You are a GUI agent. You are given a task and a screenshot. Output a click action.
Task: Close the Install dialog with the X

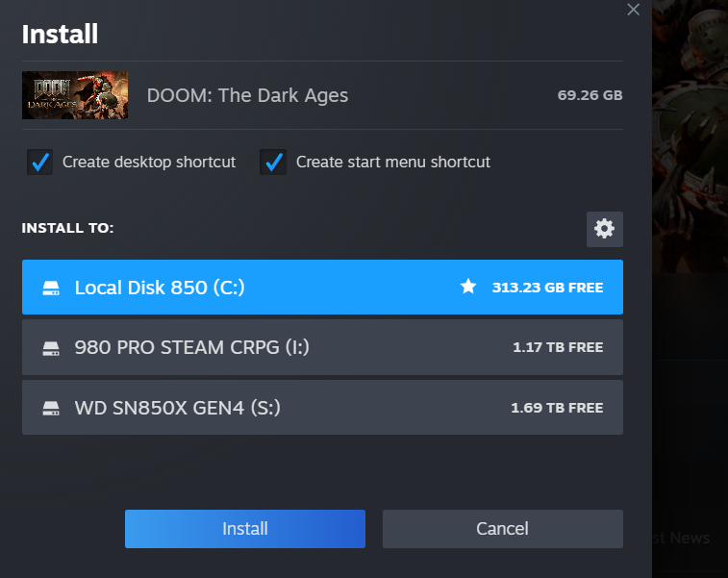click(x=633, y=10)
